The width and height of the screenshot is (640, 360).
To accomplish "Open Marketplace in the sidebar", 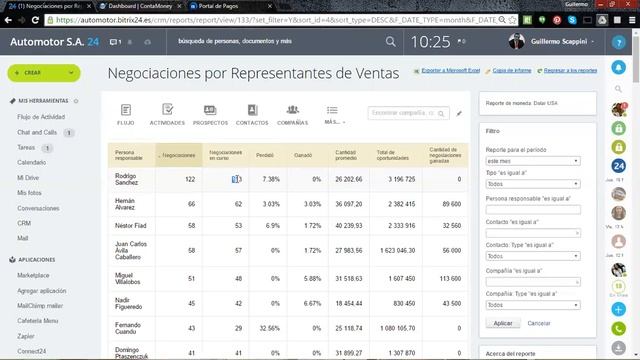I will (x=33, y=276).
